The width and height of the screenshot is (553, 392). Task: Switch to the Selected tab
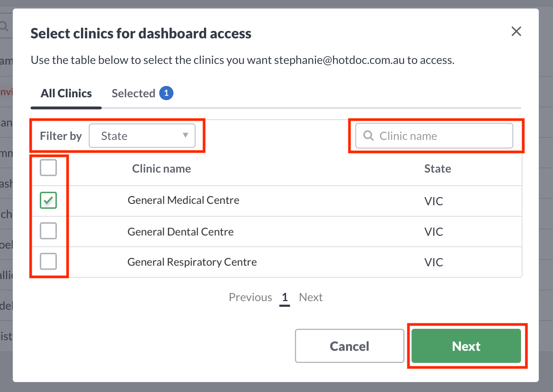pos(134,93)
